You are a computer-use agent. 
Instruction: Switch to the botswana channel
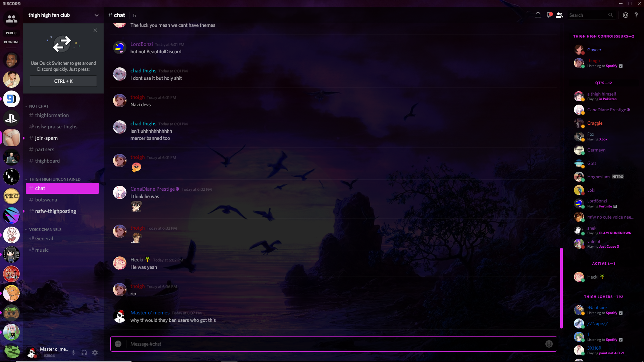46,200
